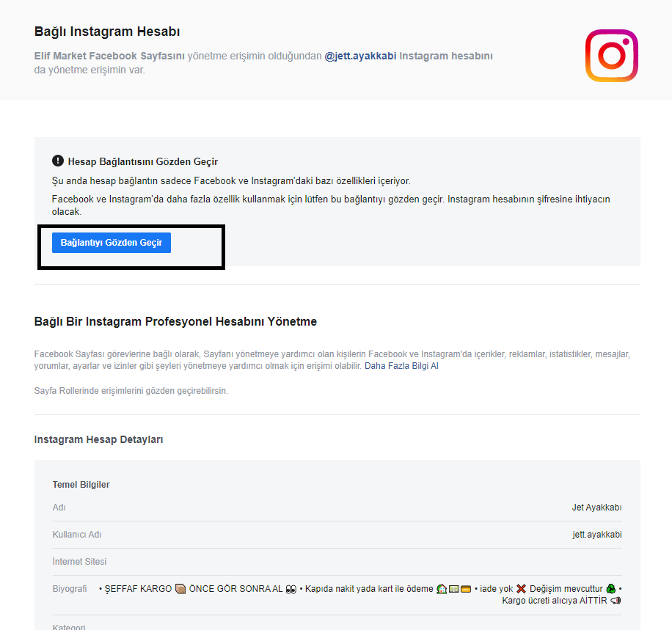Click the eyes emoji in biography
Viewport: 672px width, 630px height.
point(291,589)
